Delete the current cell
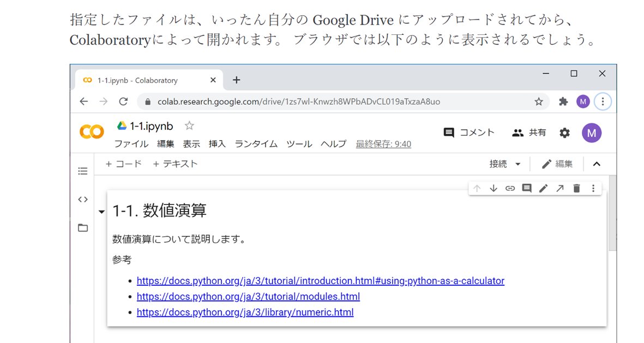644x343 pixels. pos(576,188)
